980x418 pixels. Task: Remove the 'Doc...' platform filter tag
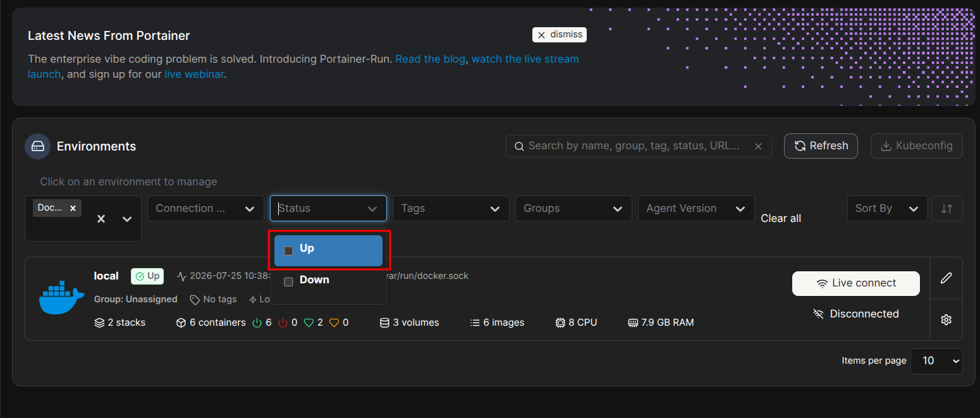click(73, 208)
